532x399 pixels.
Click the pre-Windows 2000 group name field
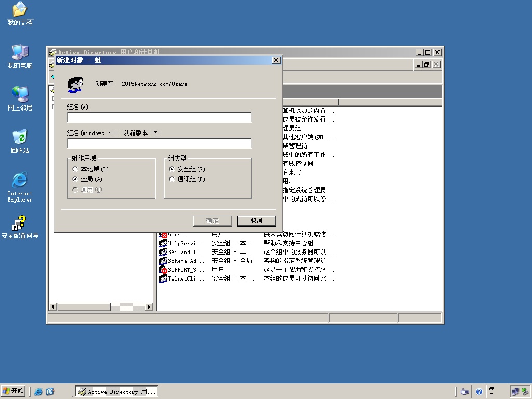159,143
